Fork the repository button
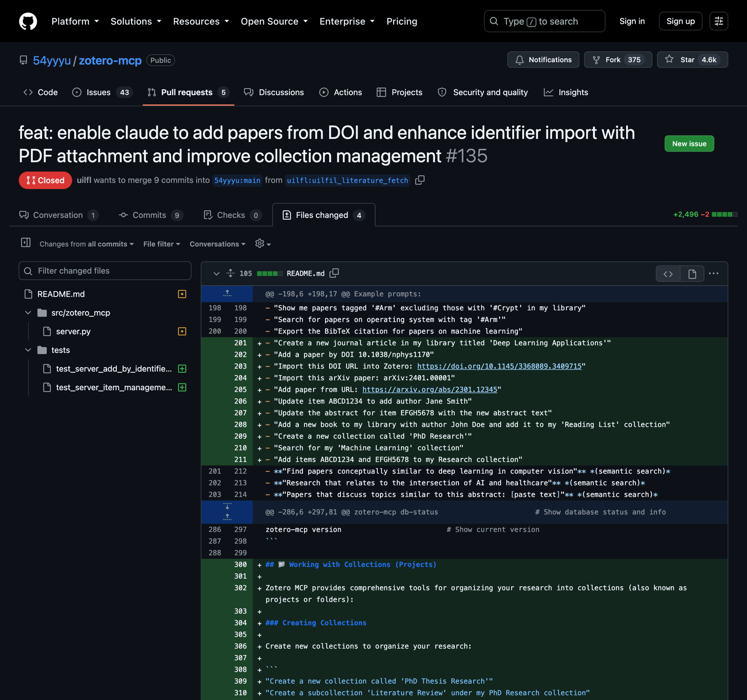The image size is (747, 700). 618,60
